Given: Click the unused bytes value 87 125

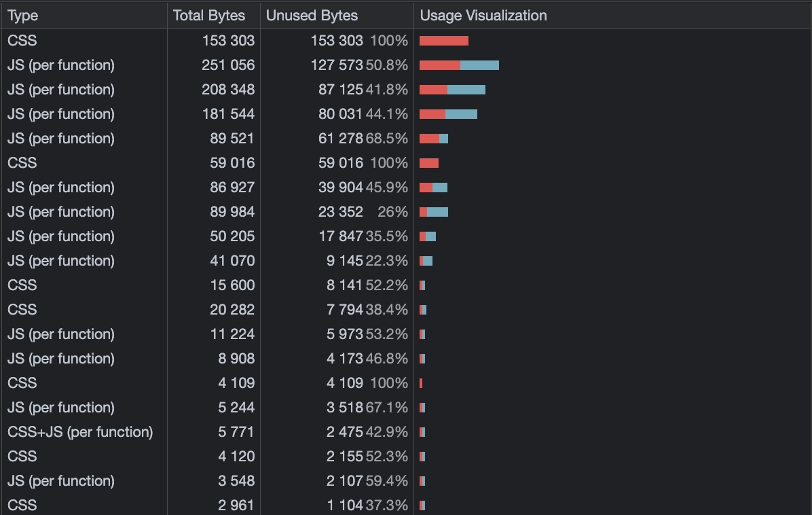Looking at the screenshot, I should pos(341,89).
